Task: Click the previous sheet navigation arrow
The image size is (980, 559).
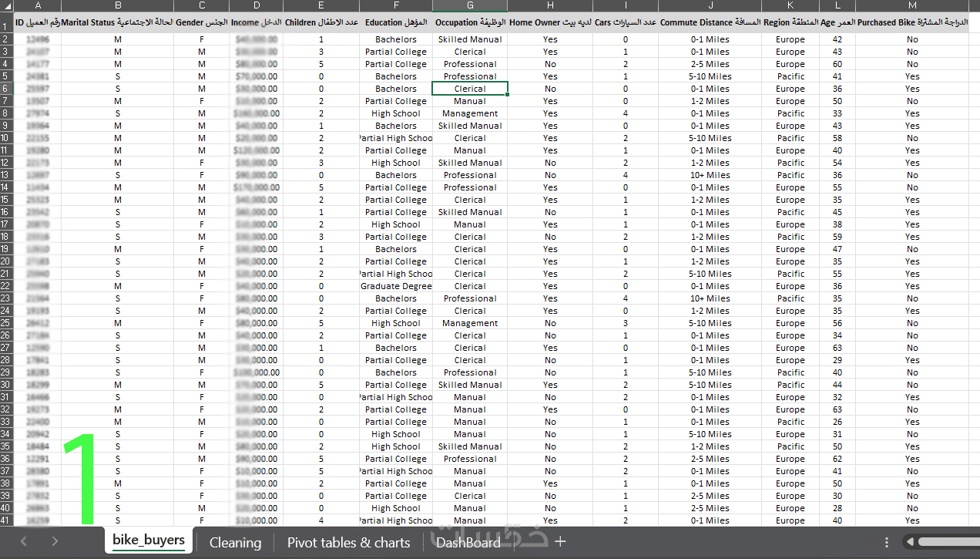Action: tap(23, 541)
